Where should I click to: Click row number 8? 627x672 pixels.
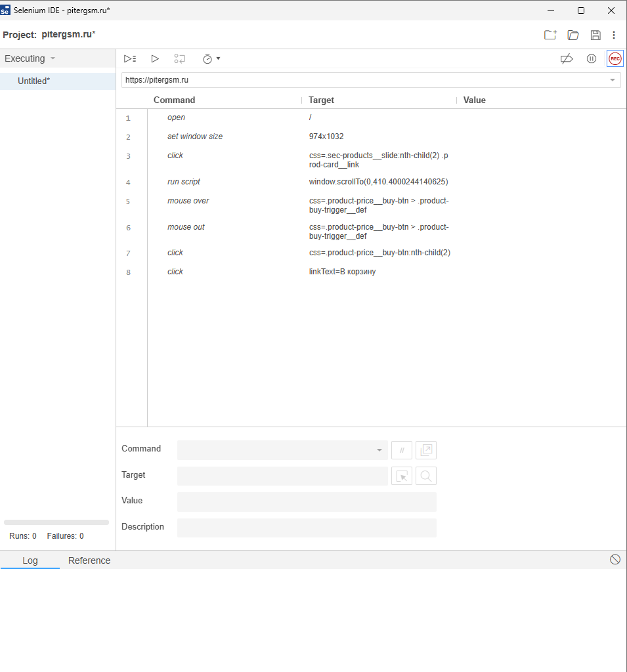128,272
